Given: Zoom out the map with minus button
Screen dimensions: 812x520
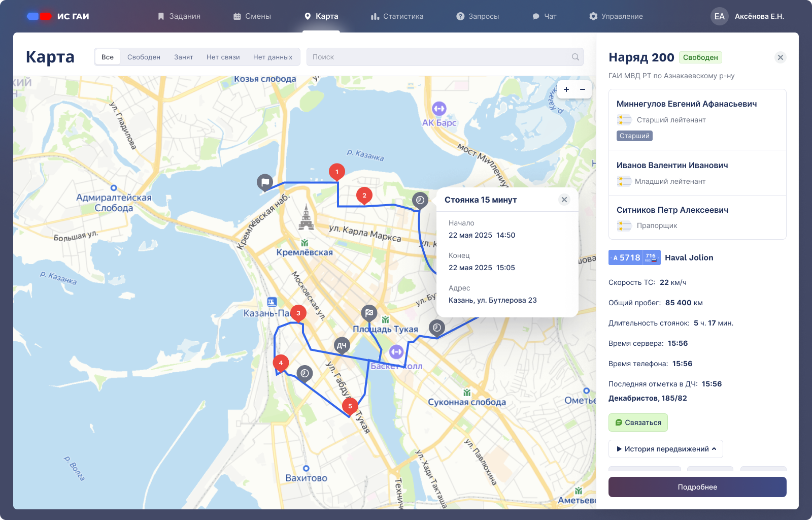Looking at the screenshot, I should click(583, 89).
